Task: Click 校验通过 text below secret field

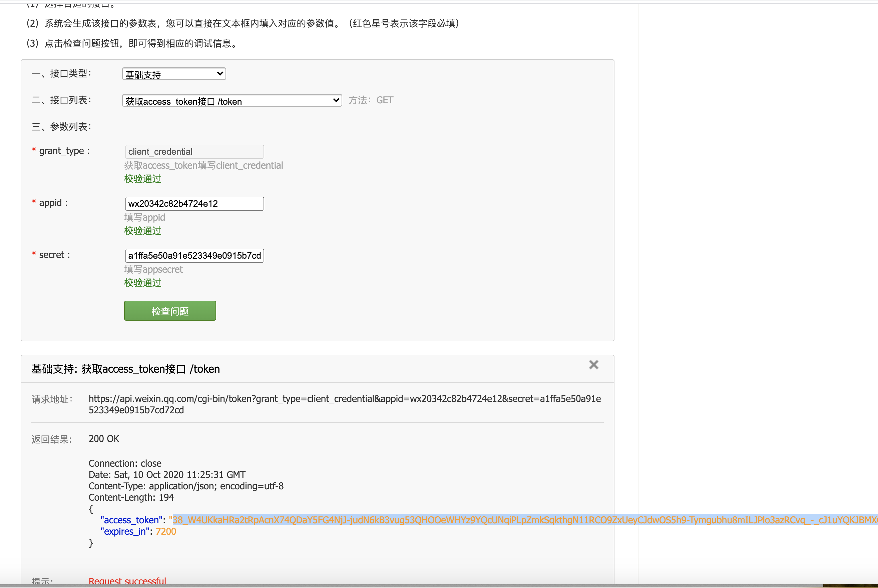Action: [x=142, y=283]
